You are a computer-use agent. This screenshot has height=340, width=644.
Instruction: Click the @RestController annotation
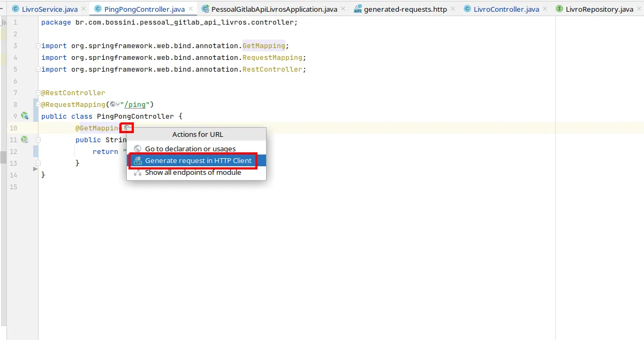(73, 92)
